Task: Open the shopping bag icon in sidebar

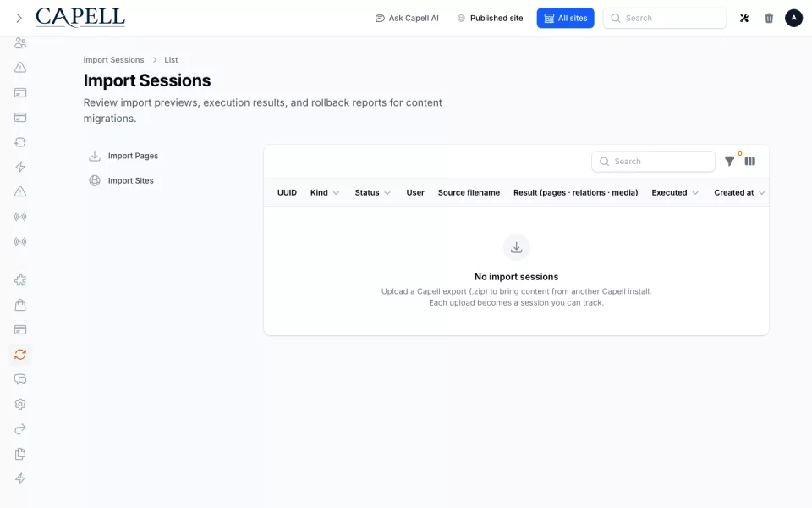Action: (20, 306)
